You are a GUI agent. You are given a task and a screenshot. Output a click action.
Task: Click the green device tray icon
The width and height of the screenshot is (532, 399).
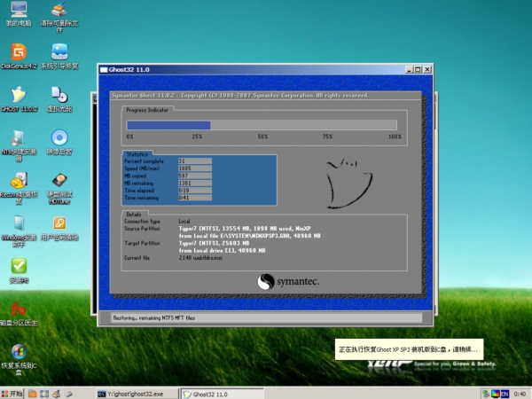point(486,394)
